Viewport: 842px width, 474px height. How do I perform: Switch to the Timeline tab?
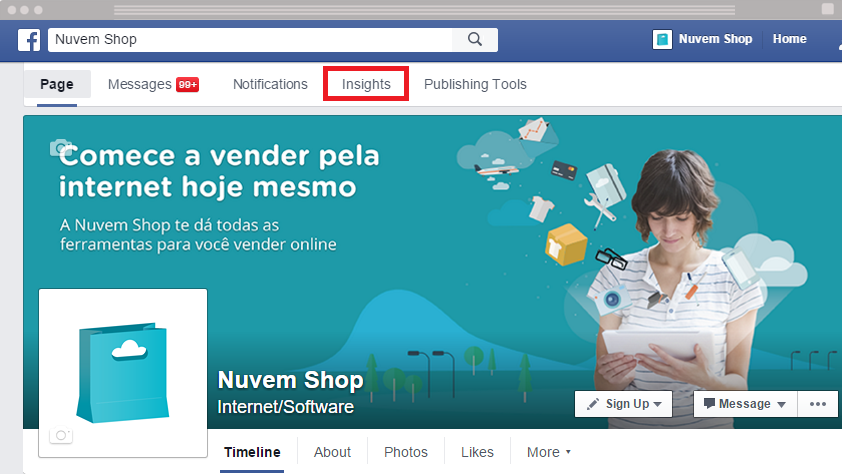(x=252, y=452)
